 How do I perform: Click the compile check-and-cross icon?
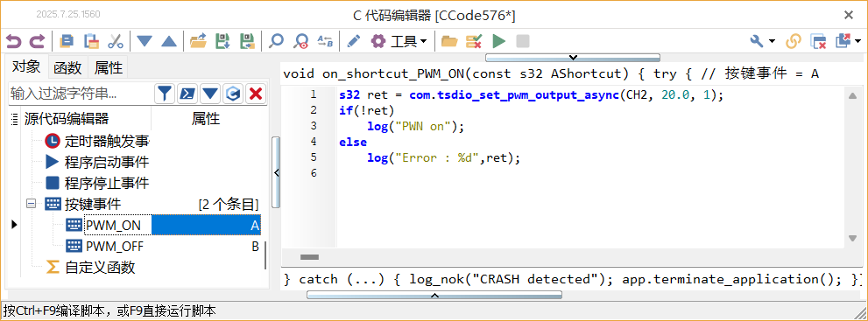474,41
